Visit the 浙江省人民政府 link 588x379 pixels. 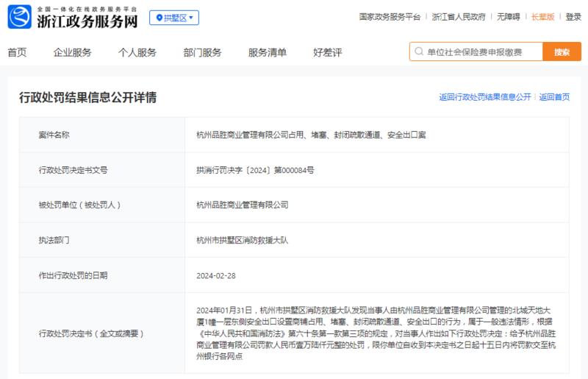tap(458, 17)
